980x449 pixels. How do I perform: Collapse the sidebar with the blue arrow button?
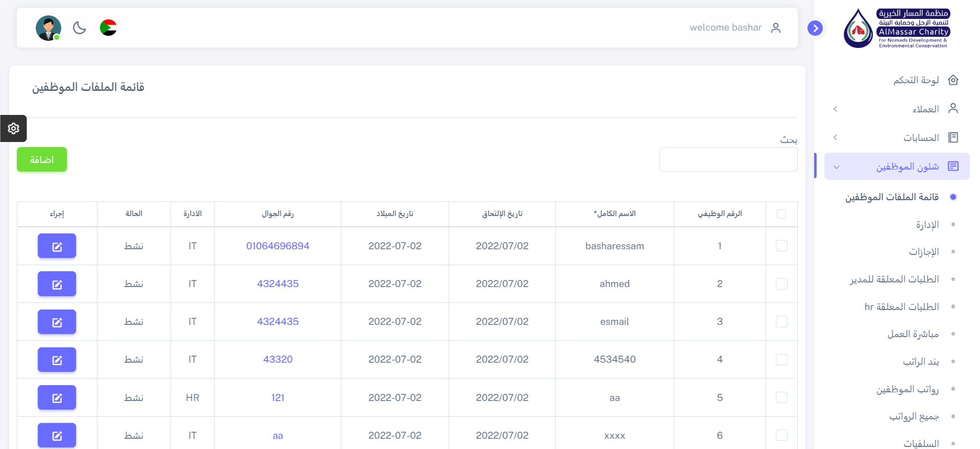(815, 28)
